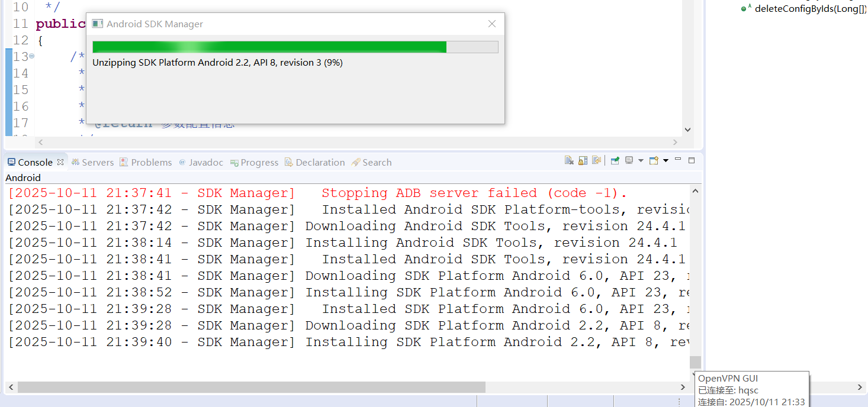Open the Declaration tab
The height and width of the screenshot is (407, 868).
(x=314, y=162)
